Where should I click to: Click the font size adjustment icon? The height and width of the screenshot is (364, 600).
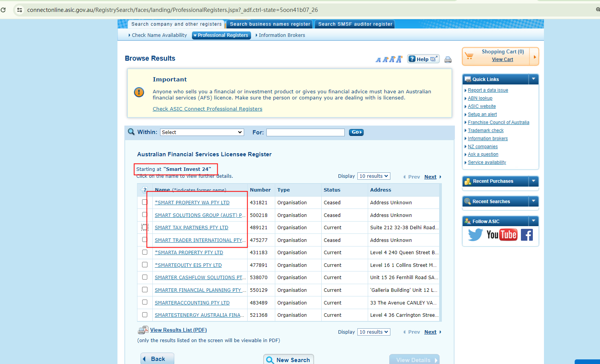389,59
